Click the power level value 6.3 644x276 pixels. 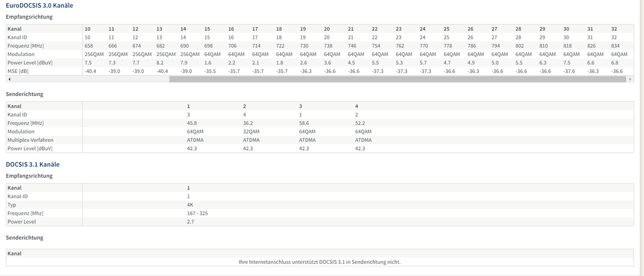pyautogui.click(x=543, y=63)
